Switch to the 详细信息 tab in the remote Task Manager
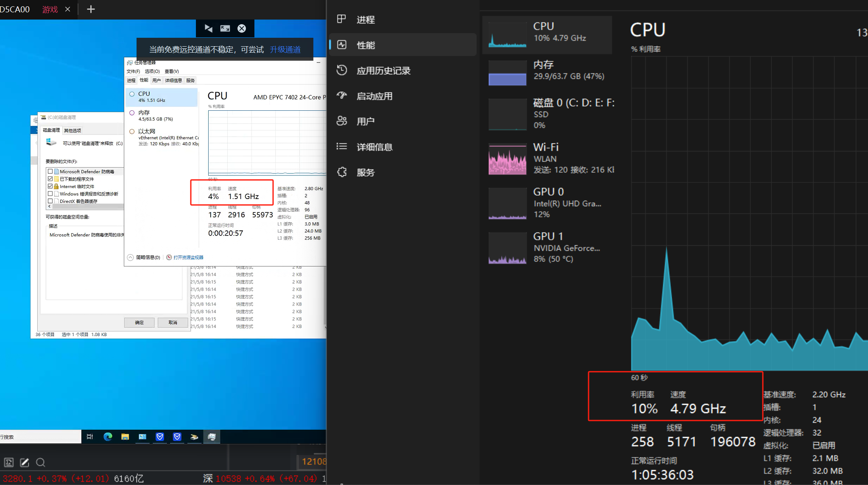The image size is (868, 485). pos(173,80)
